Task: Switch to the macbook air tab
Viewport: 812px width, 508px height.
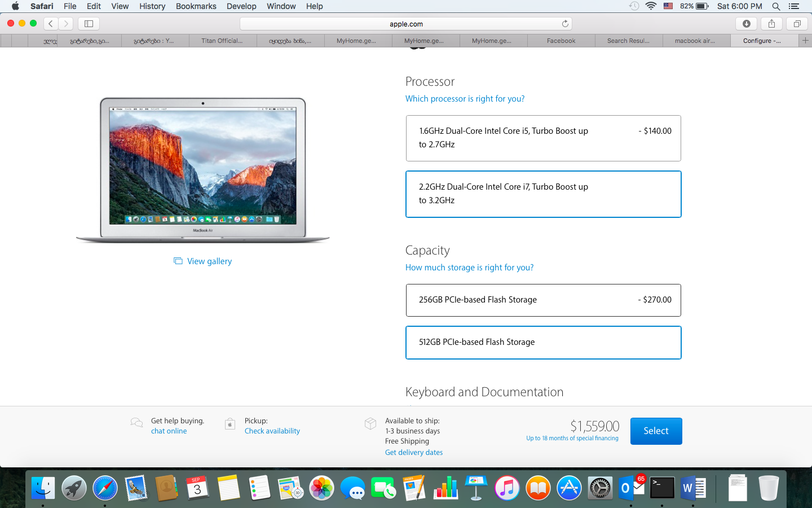Action: [x=696, y=41]
